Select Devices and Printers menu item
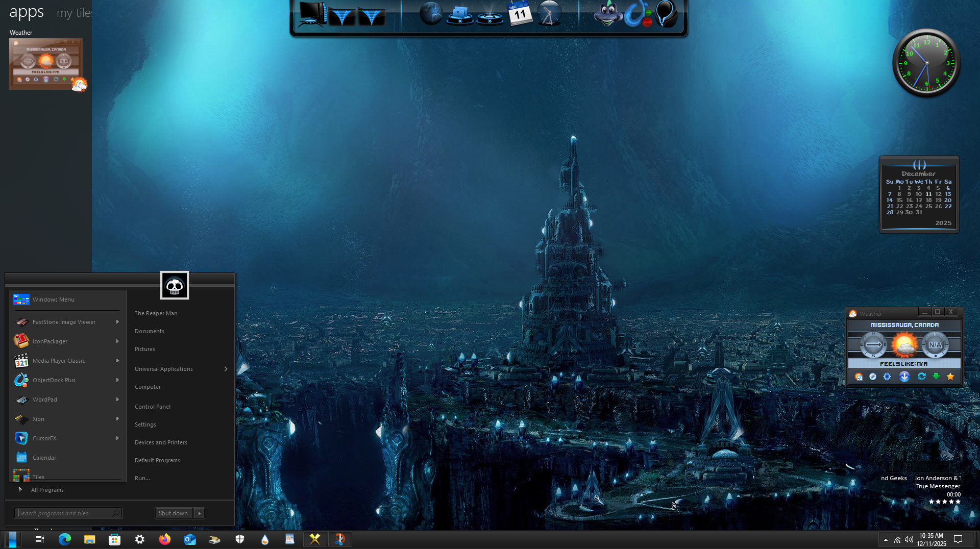The width and height of the screenshot is (980, 549). click(x=161, y=442)
